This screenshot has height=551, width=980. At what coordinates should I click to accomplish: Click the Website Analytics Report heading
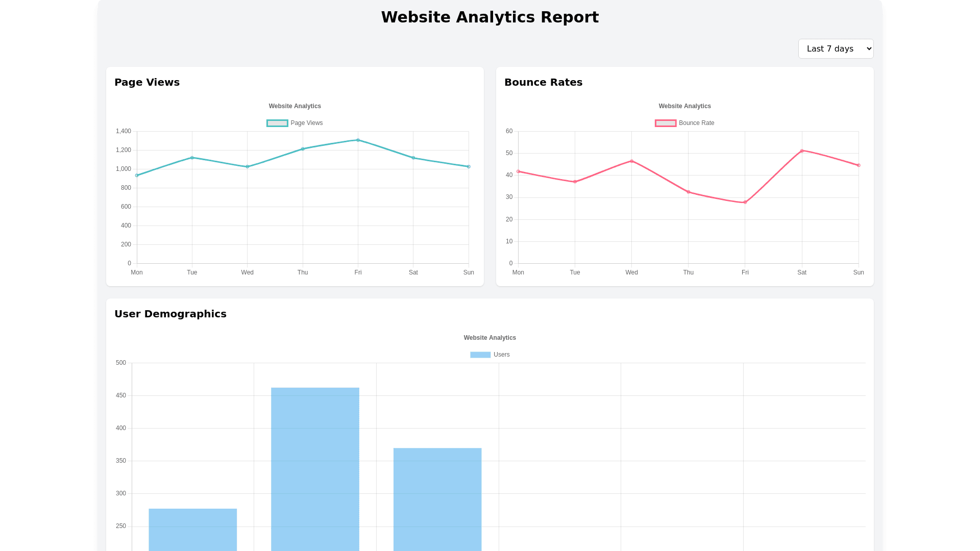(489, 17)
